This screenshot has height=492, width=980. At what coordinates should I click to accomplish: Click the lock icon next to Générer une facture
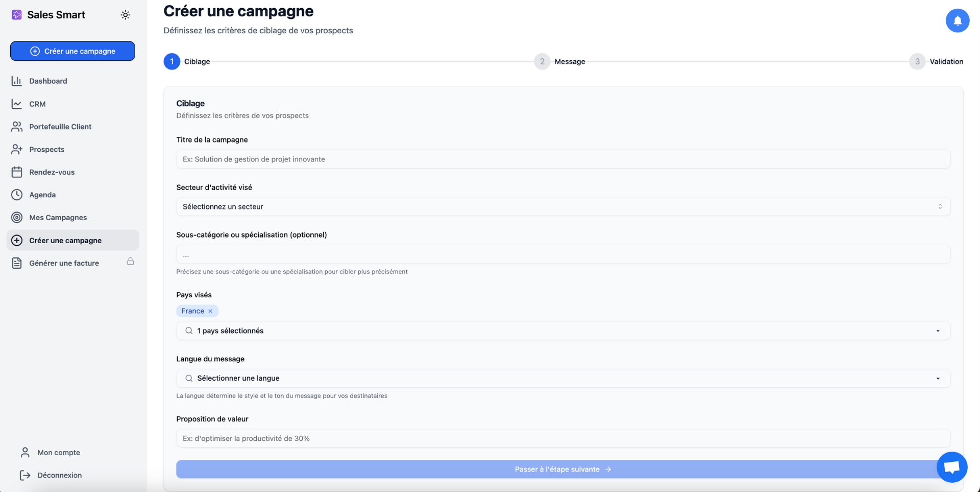click(x=131, y=261)
